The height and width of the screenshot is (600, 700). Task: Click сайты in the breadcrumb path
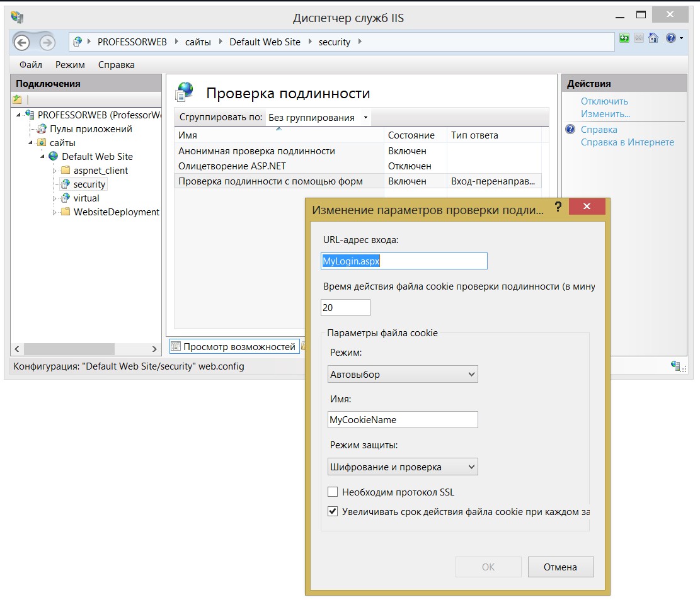(198, 42)
